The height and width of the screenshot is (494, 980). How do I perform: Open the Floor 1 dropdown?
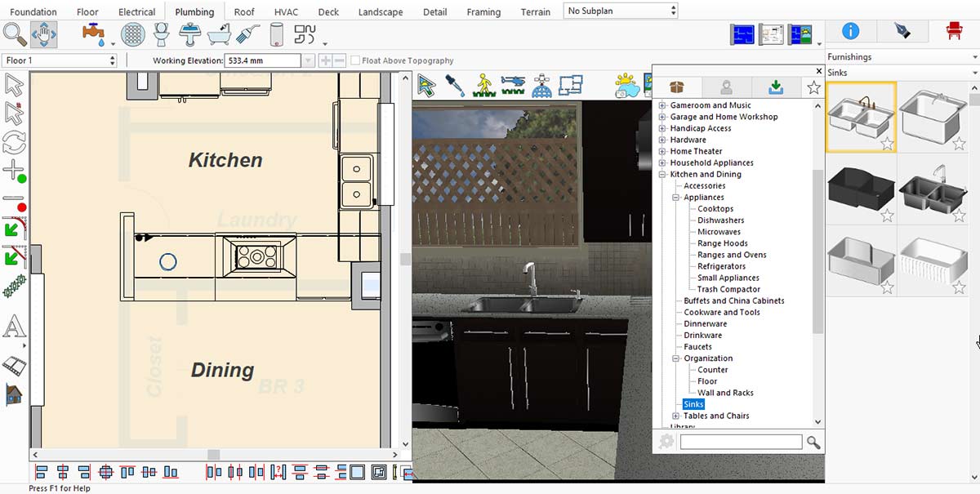pos(60,60)
